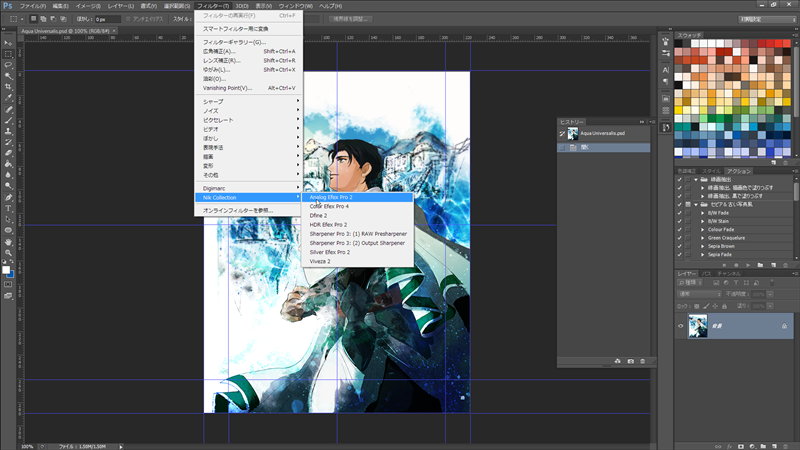Click the feather (ぼかし) value field

[108, 19]
